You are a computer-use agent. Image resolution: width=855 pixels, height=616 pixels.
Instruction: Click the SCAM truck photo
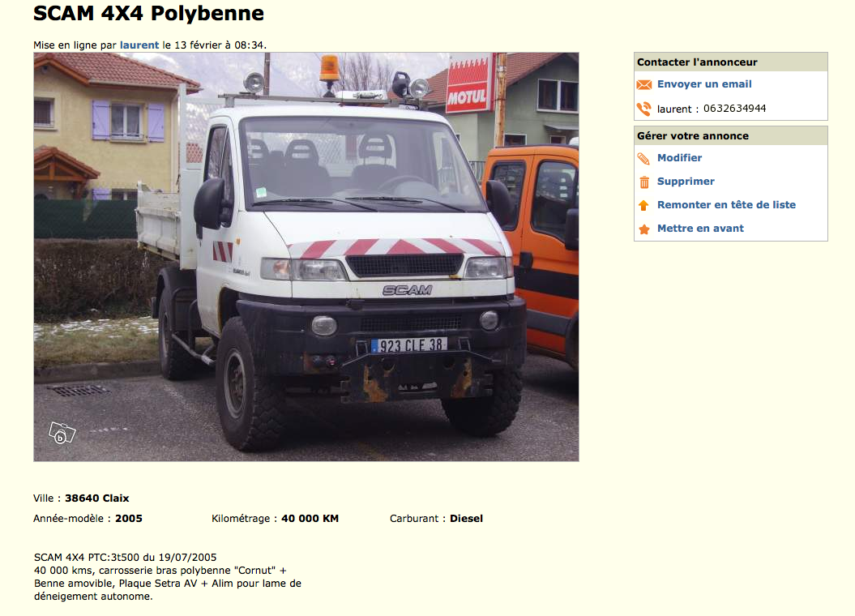pyautogui.click(x=306, y=257)
